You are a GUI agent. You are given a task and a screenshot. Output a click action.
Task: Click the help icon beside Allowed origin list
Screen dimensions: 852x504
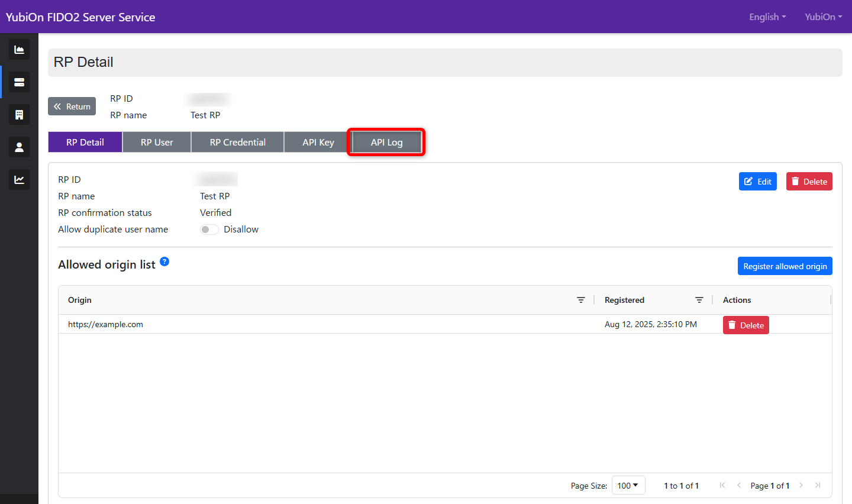tap(164, 261)
